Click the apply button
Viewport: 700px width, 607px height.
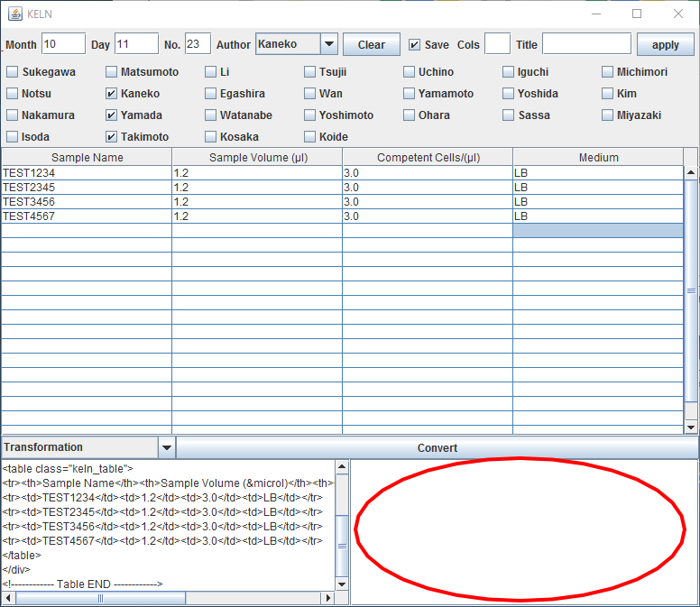(x=665, y=44)
